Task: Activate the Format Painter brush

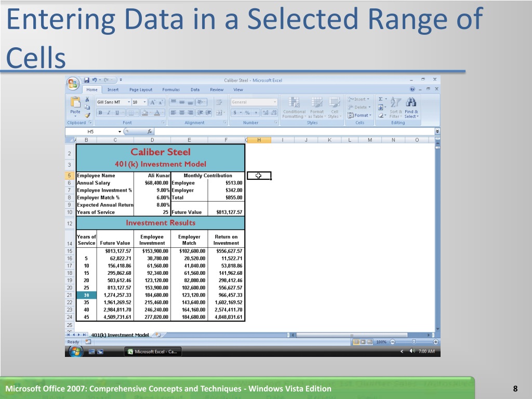Action: (x=87, y=115)
